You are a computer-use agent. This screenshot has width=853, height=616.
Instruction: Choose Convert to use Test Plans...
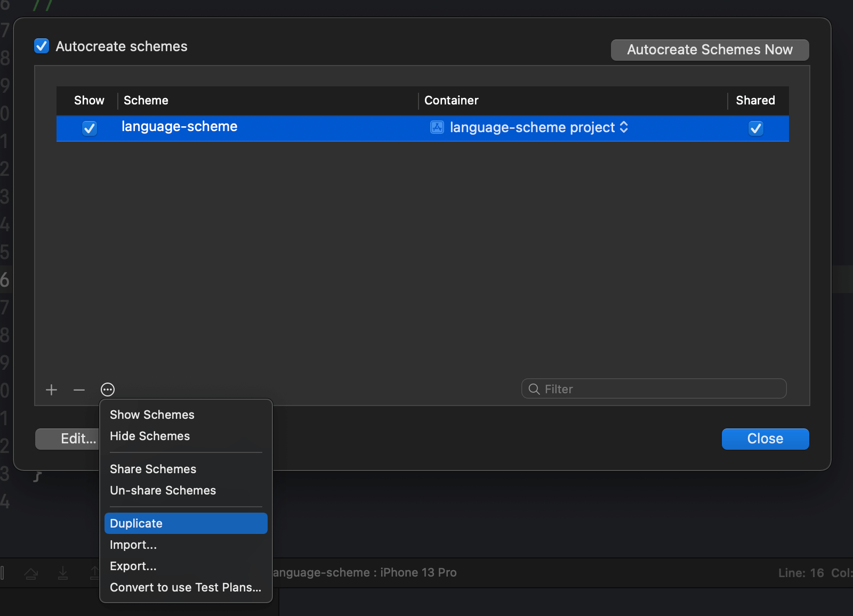pos(186,587)
